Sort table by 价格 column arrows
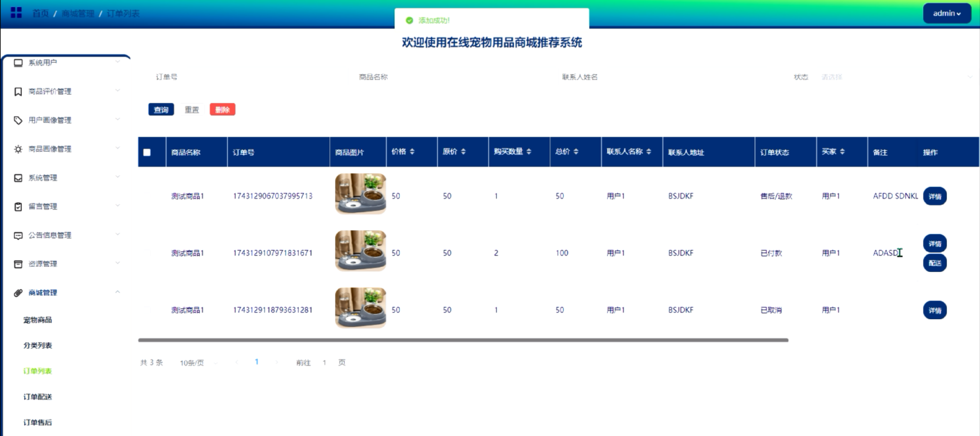The height and width of the screenshot is (436, 980). tap(412, 152)
